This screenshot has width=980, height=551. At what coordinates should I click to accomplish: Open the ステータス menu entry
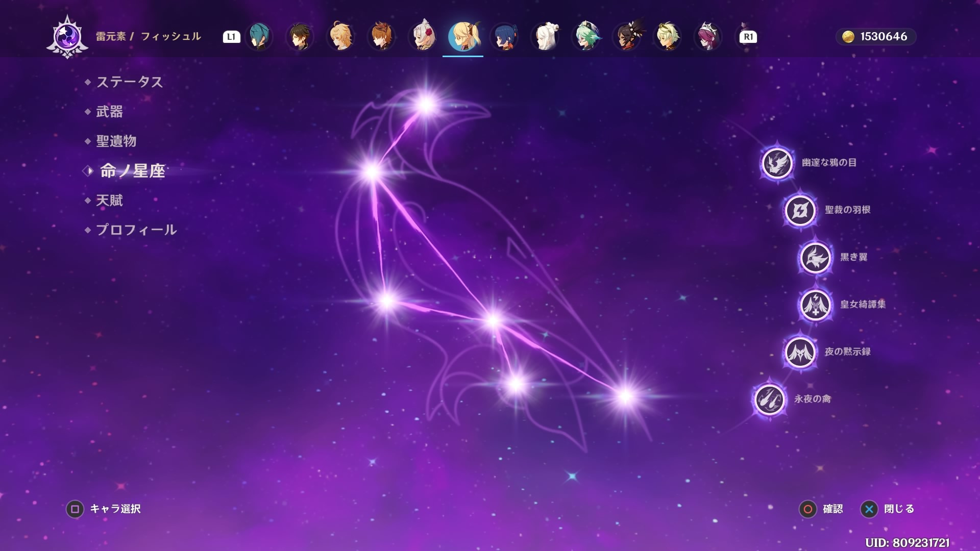(x=129, y=82)
